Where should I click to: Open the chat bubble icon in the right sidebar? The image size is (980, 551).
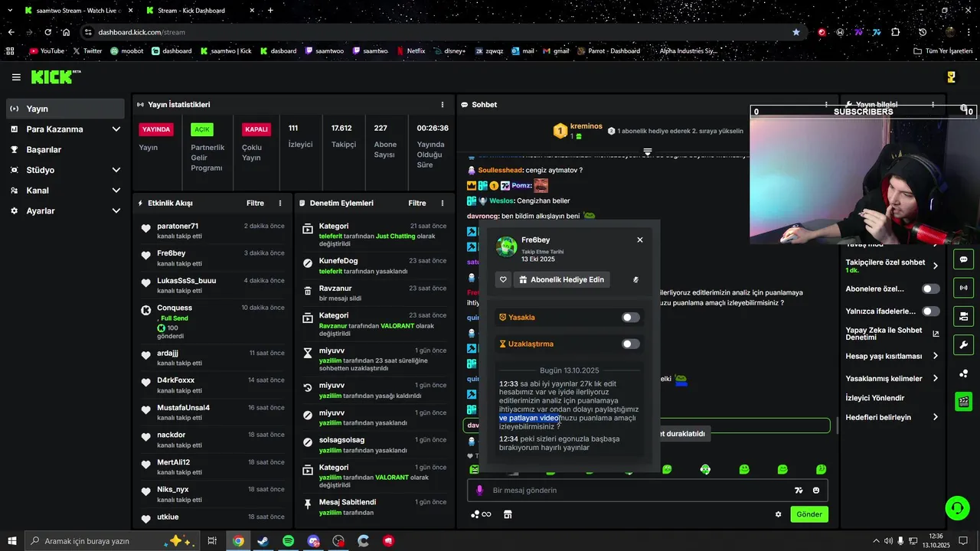click(963, 259)
